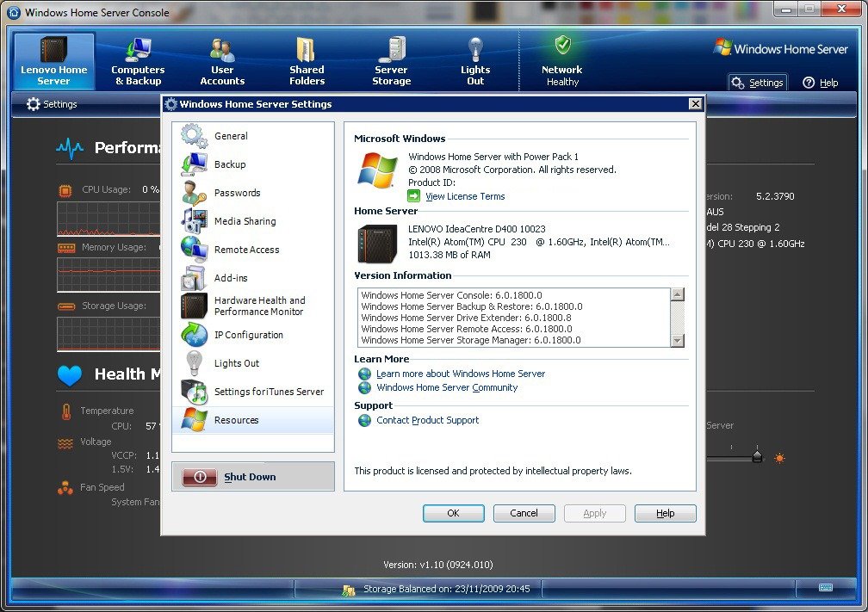
Task: Open the View License Terms link
Action: [x=465, y=196]
